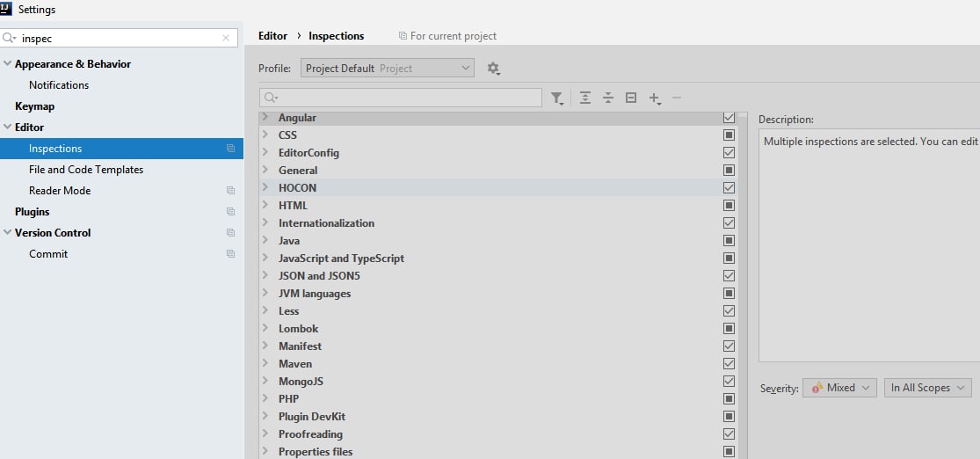
Task: Collapse the Editor settings section
Action: [x=8, y=127]
